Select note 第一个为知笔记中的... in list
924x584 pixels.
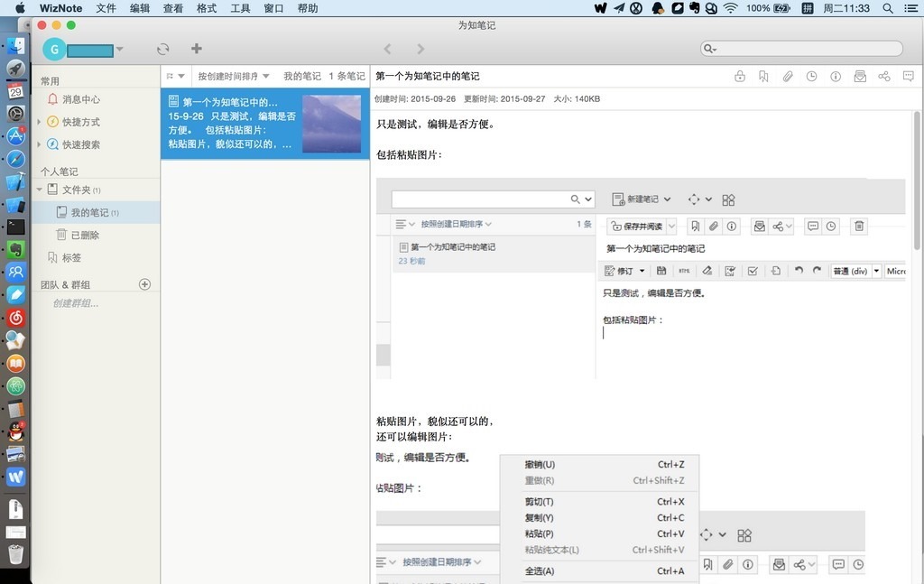(x=265, y=123)
